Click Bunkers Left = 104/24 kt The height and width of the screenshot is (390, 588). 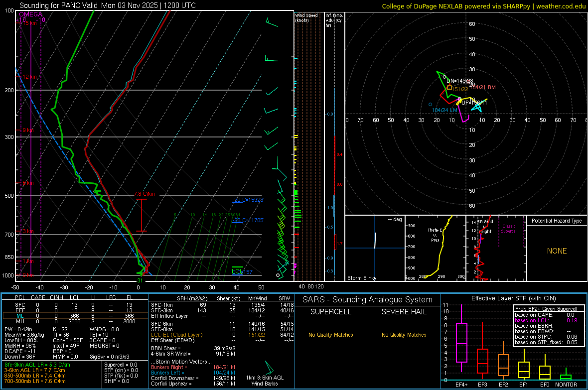[193, 373]
